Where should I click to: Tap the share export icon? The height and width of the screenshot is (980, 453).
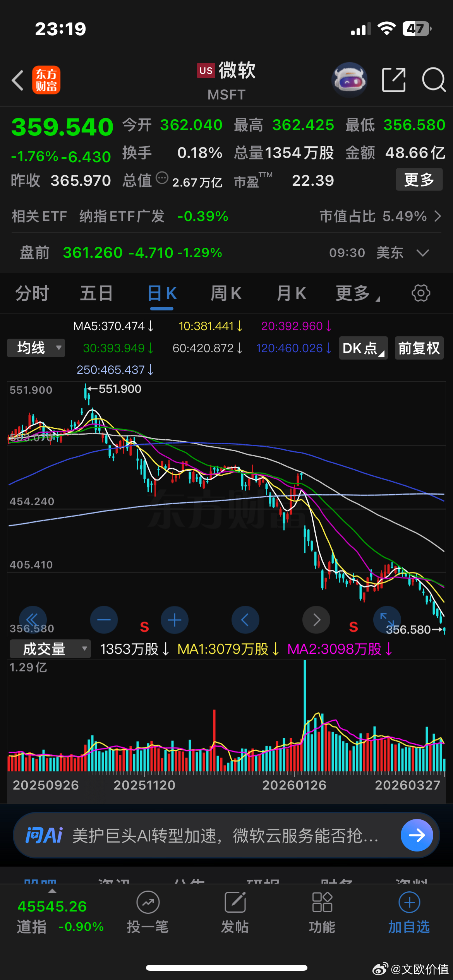click(394, 80)
